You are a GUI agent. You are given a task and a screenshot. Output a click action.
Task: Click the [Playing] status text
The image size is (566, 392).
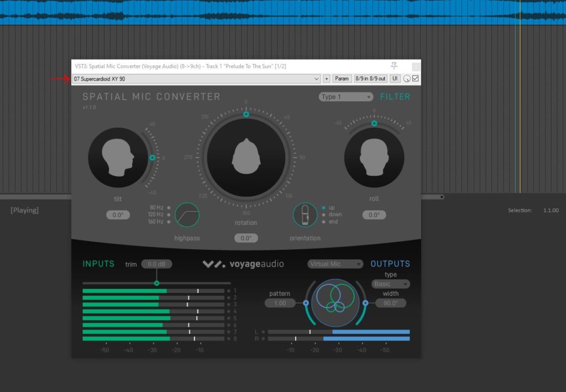tap(24, 210)
